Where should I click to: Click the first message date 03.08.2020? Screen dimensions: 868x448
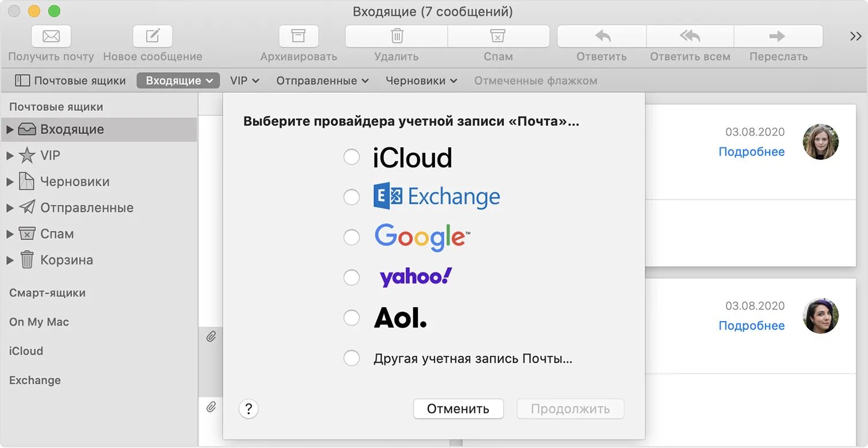pos(755,132)
